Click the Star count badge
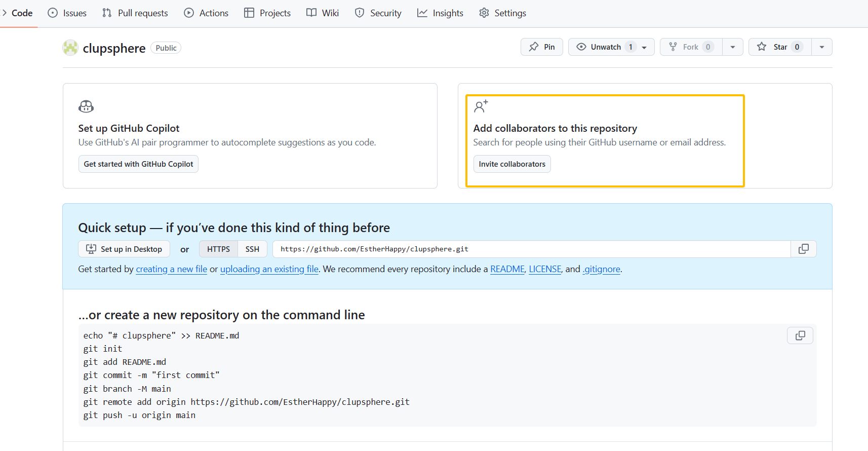This screenshot has width=868, height=451. [797, 47]
